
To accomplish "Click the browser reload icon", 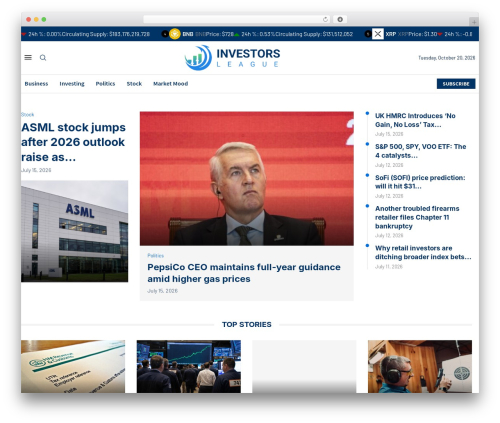I will (x=325, y=20).
